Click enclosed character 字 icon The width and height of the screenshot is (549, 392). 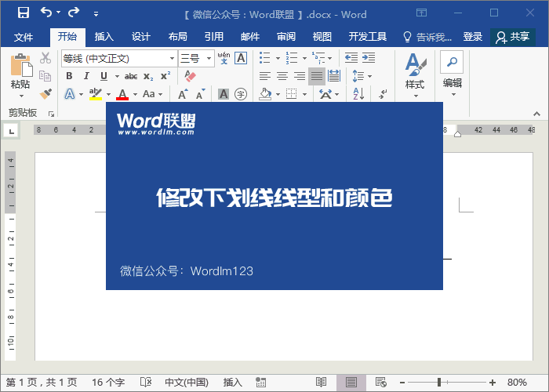click(x=241, y=94)
